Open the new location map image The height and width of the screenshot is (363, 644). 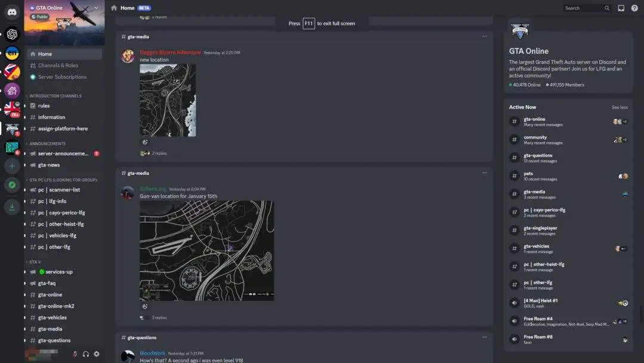click(x=168, y=100)
